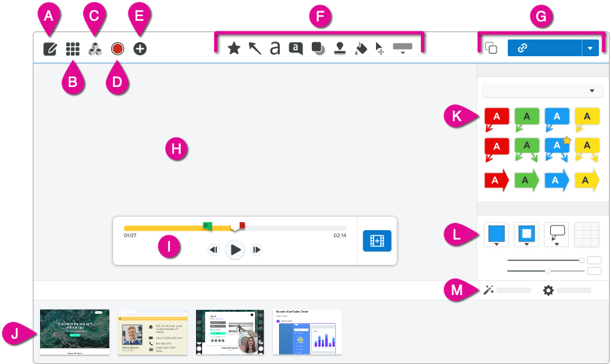611x364 pixels.
Task: Choose the yellow arrow-shaped callout style
Action: coord(587,180)
